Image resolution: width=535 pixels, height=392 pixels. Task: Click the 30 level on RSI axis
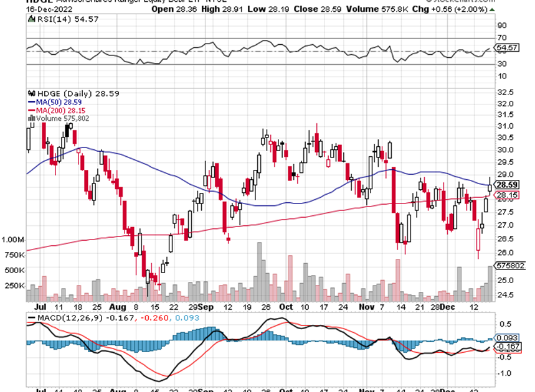click(x=502, y=63)
